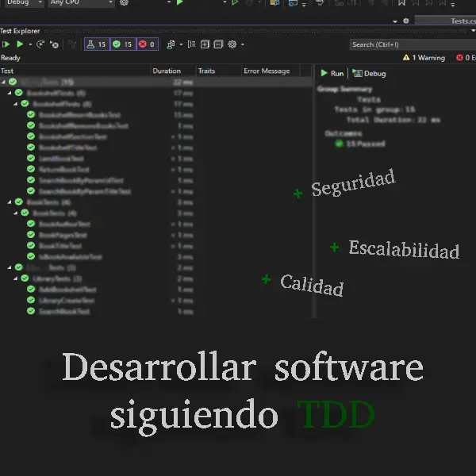Sort by the Test column header
This screenshot has width=476, height=476.
tap(7, 71)
